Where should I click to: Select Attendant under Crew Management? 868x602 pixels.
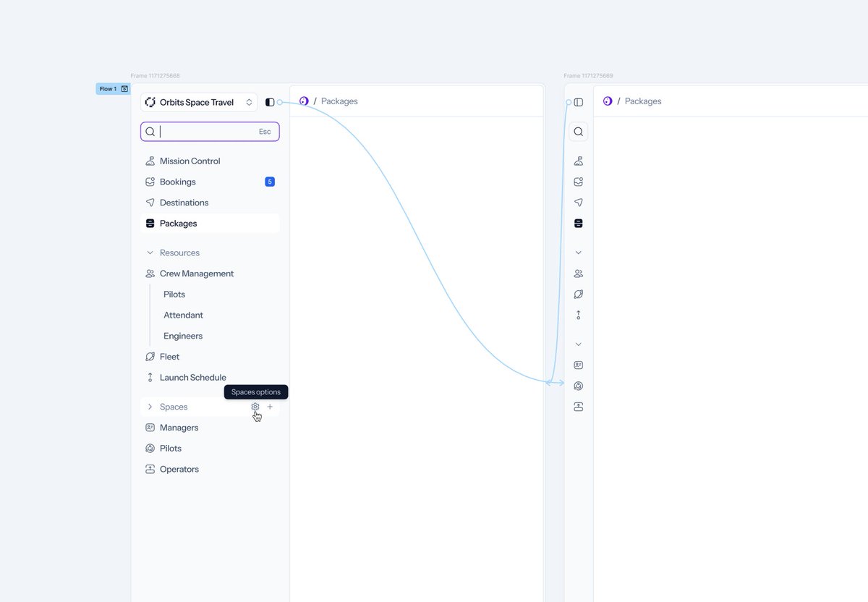tap(183, 315)
